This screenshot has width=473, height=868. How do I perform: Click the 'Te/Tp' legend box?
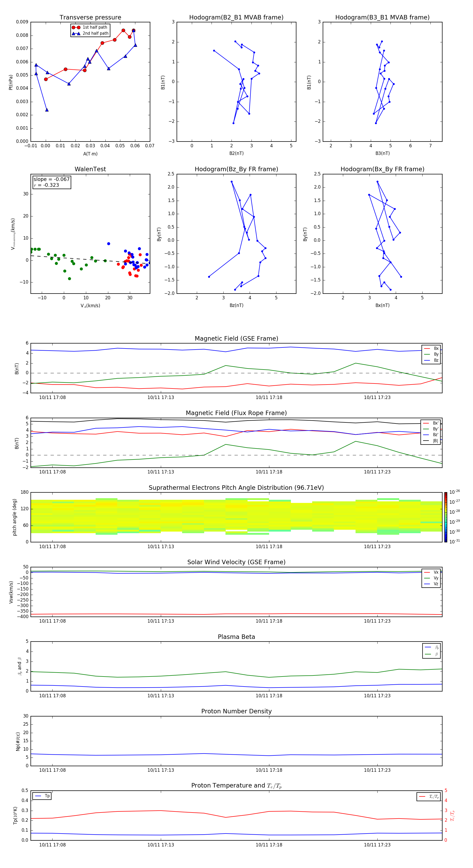click(x=429, y=796)
